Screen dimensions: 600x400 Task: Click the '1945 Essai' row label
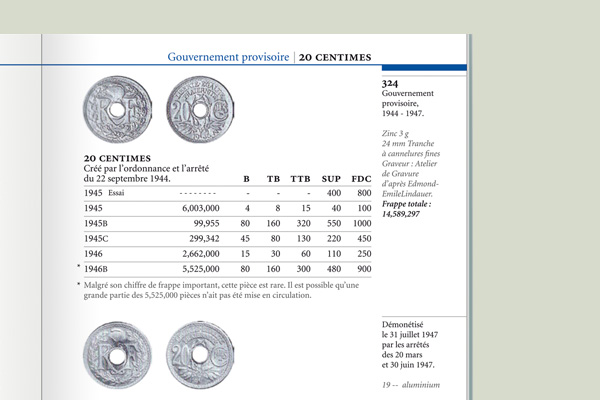click(x=104, y=193)
